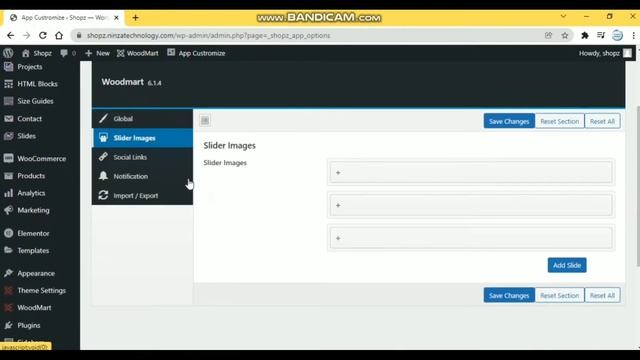Open the browser extensions puzzle icon
The image size is (640, 360).
(x=585, y=36)
